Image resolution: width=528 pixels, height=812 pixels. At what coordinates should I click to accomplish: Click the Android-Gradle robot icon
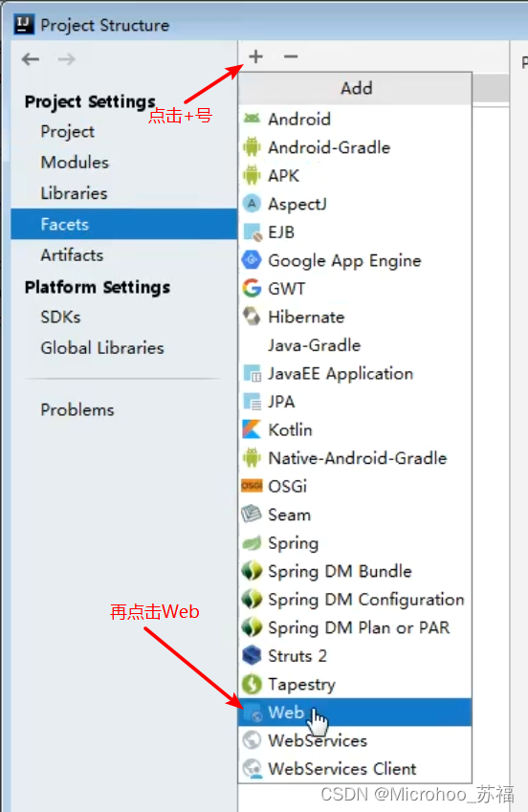[x=252, y=147]
